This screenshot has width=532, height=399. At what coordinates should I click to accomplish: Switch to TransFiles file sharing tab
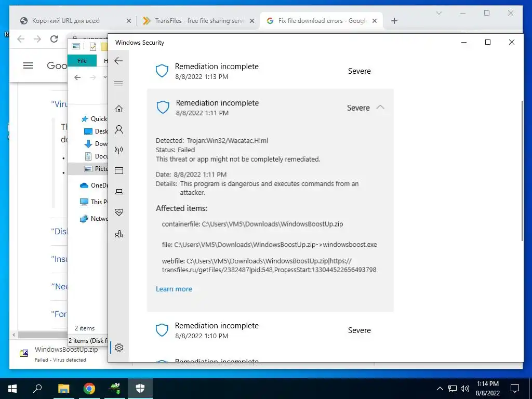(x=199, y=21)
